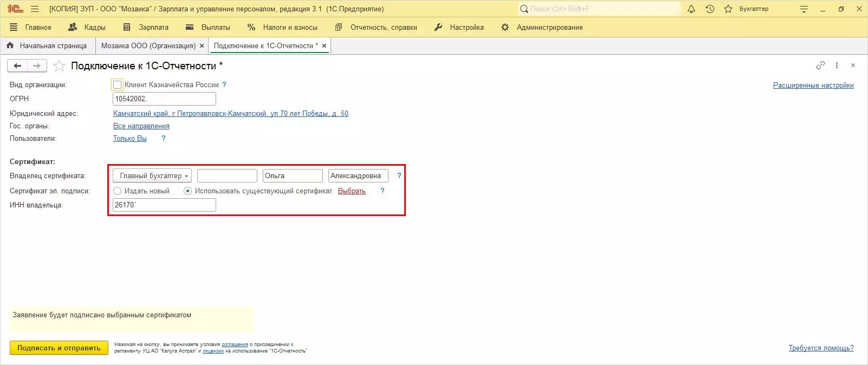The width and height of the screenshot is (868, 365).
Task: Click the patronymic field with Александровна
Action: 358,176
